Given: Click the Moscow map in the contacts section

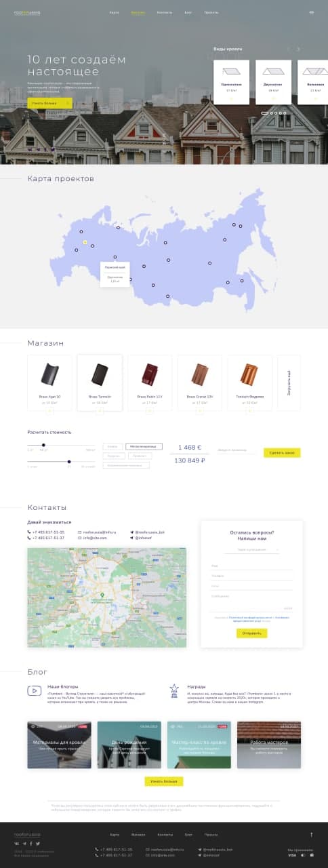Looking at the screenshot, I should point(106,597).
